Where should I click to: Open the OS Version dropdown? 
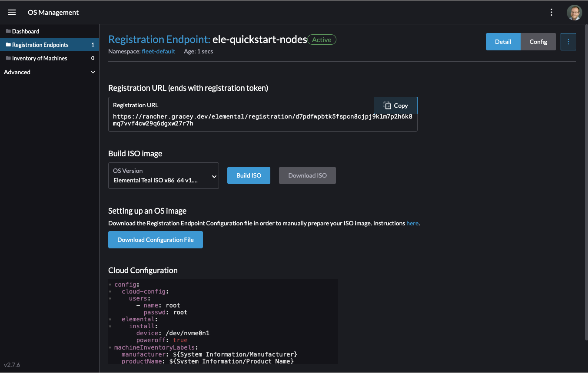pyautogui.click(x=163, y=176)
